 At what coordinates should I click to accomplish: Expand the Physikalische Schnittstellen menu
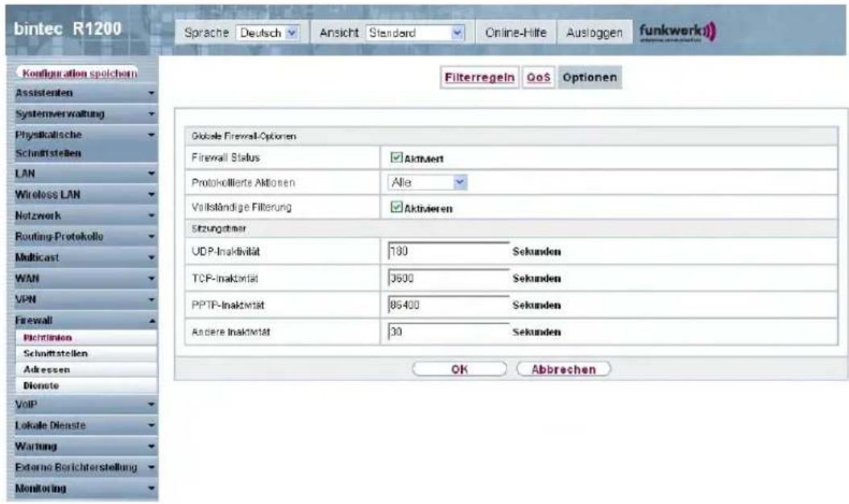click(85, 143)
